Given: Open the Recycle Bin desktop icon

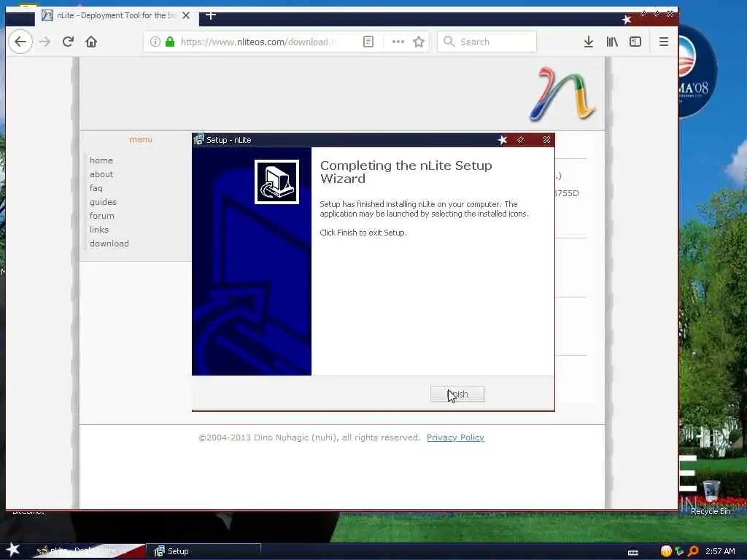Looking at the screenshot, I should 711,498.
